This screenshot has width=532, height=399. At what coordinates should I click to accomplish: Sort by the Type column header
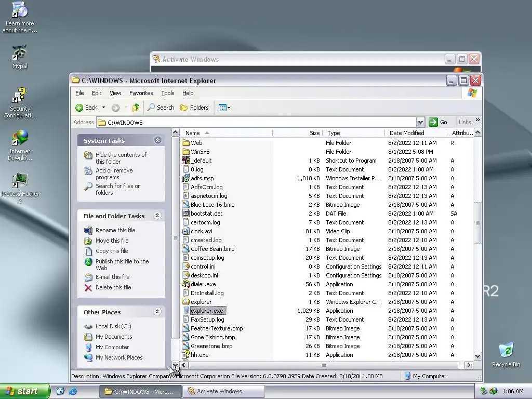[353, 133]
